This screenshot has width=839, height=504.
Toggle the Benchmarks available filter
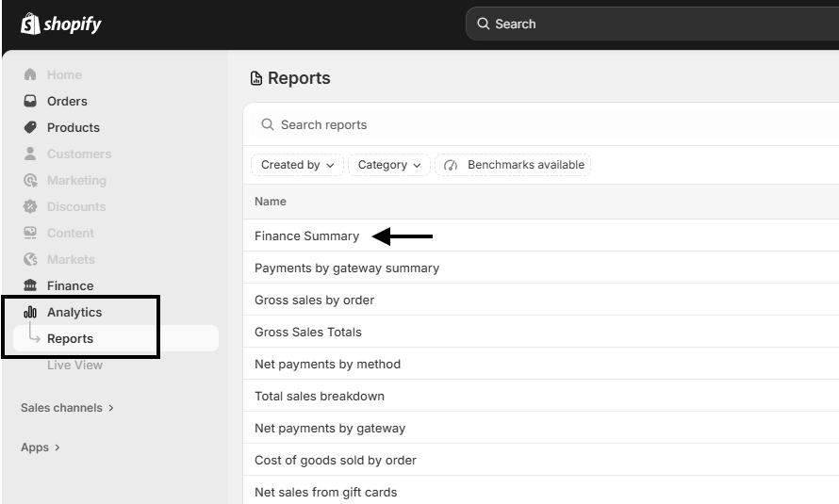[514, 165]
